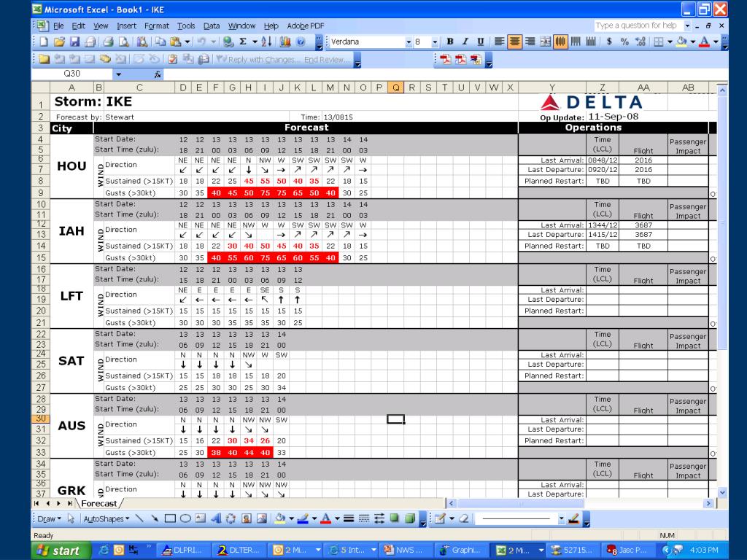Toggle Bold formatting

click(449, 42)
